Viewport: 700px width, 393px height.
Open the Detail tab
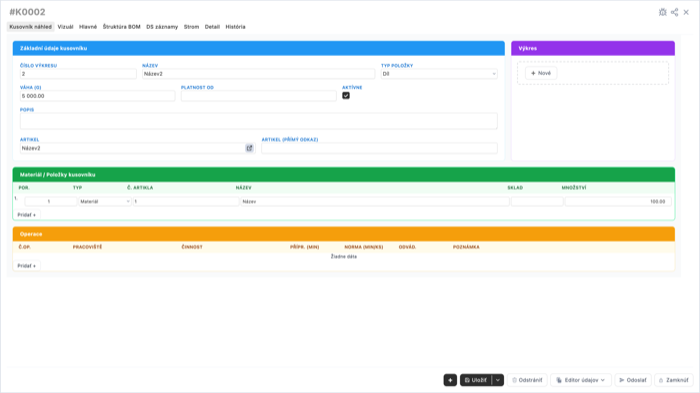(x=212, y=27)
